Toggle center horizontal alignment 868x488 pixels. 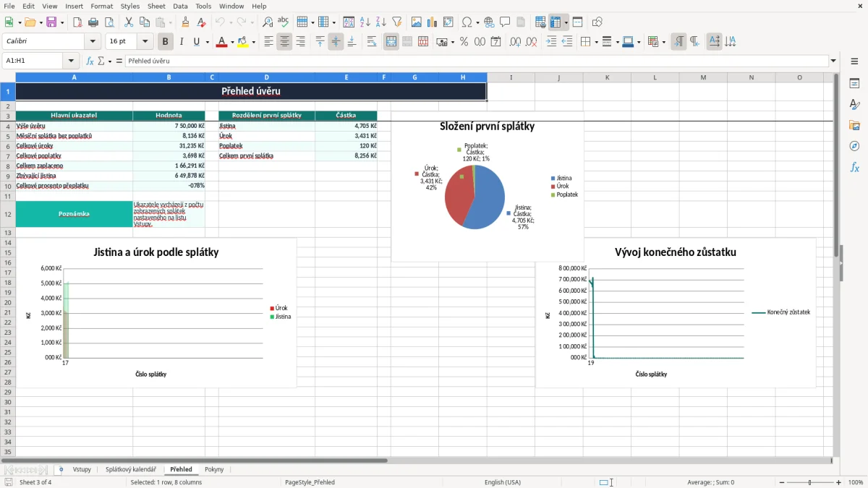(x=284, y=42)
